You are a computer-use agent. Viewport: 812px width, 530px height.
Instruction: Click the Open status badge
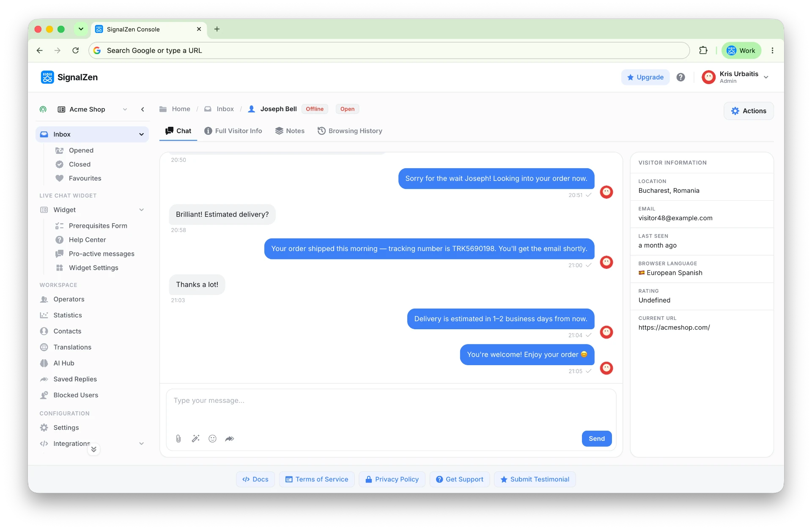347,109
